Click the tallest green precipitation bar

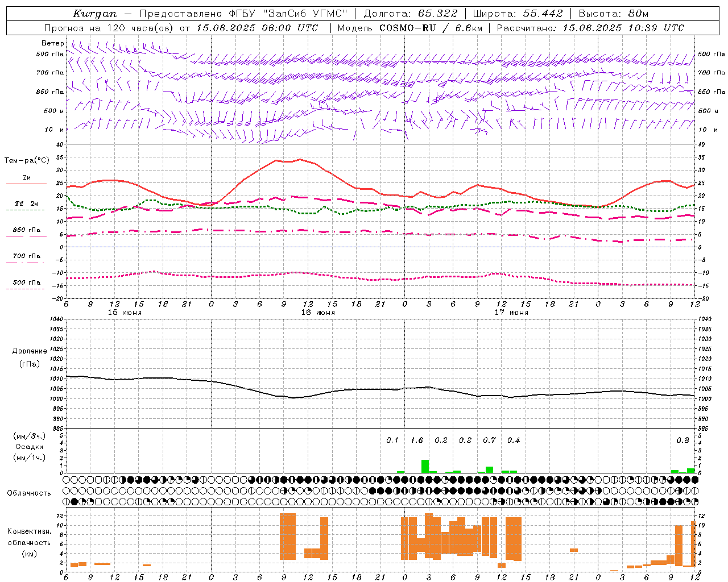click(x=425, y=466)
